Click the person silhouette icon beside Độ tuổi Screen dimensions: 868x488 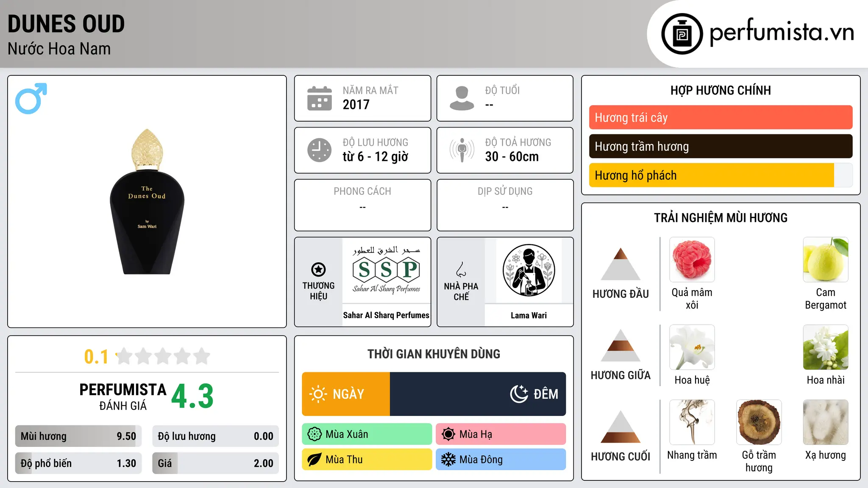point(462,98)
